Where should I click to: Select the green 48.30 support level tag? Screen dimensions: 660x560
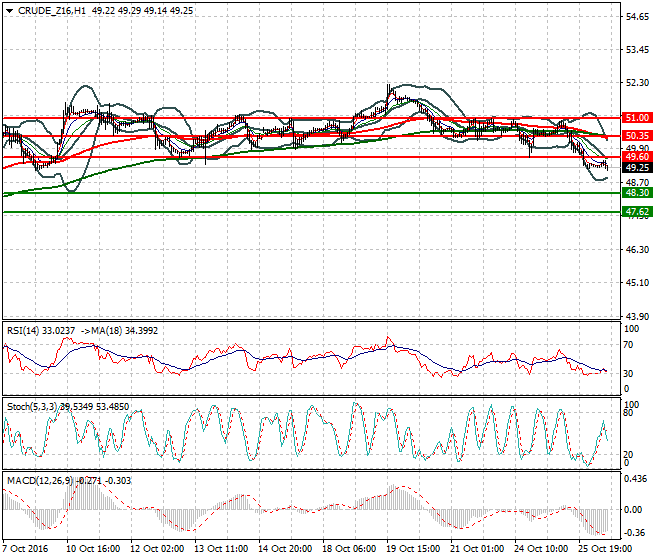coord(637,193)
